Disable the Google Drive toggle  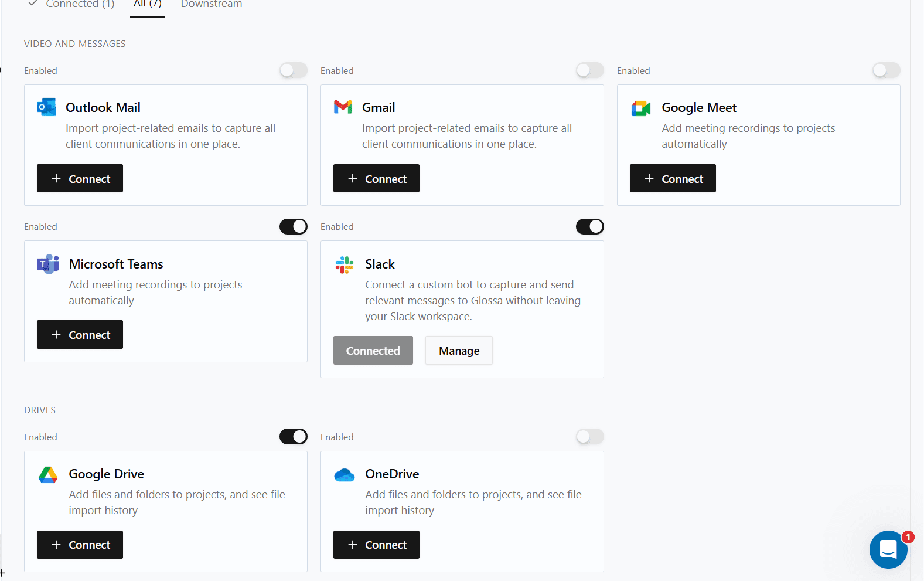(294, 436)
